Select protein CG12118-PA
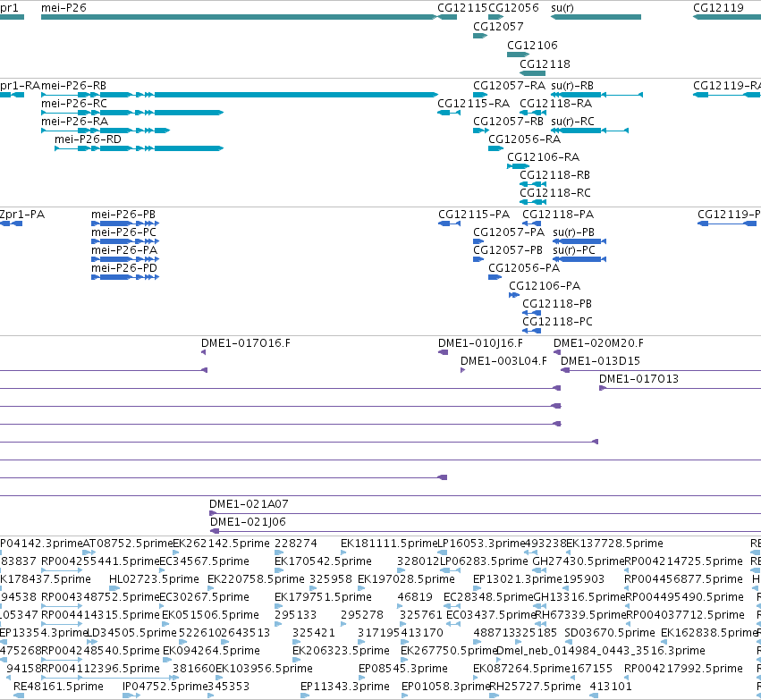The height and width of the screenshot is (700, 761). tap(531, 223)
